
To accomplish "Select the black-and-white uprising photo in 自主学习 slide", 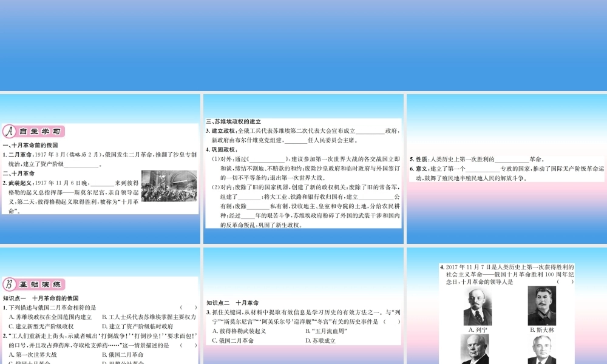I will [169, 186].
